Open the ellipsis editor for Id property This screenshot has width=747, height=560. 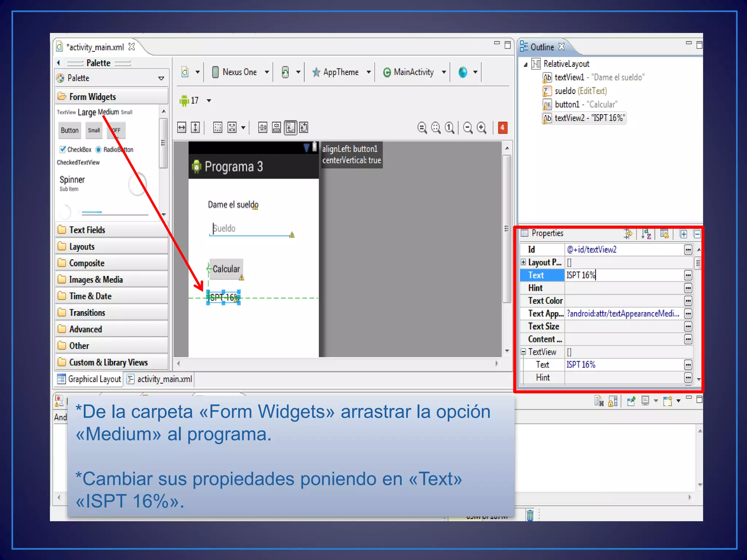(x=688, y=250)
